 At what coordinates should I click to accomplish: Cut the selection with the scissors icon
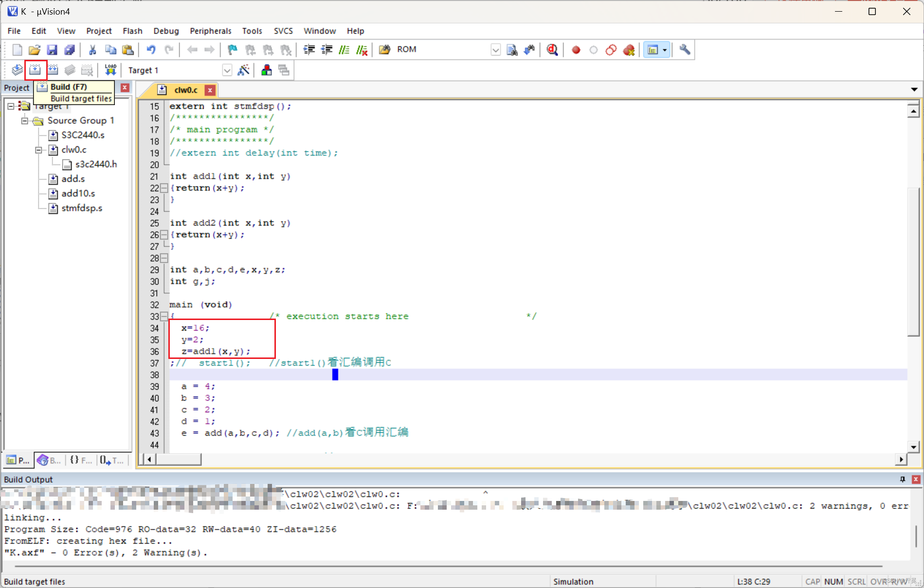[92, 50]
